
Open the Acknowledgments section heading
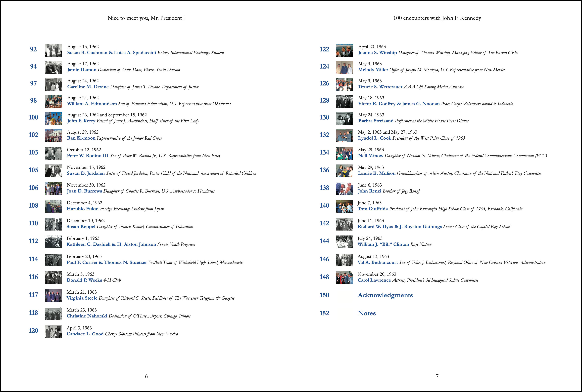(385, 295)
